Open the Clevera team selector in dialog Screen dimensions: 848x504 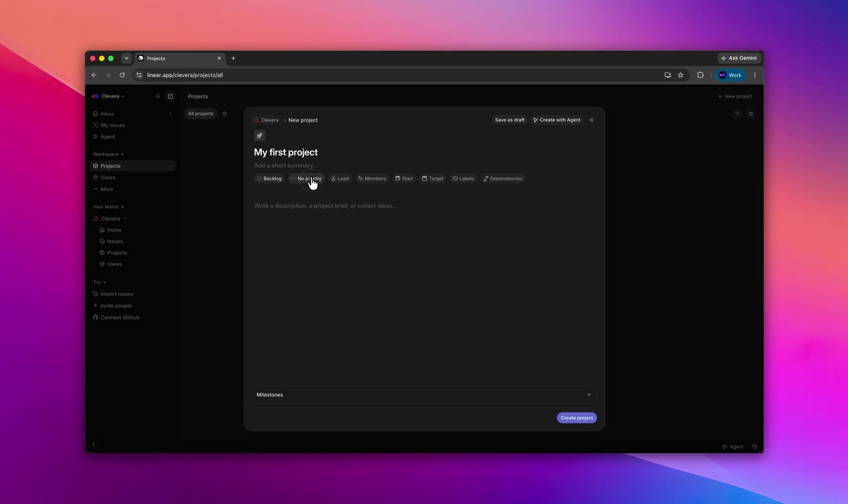click(266, 120)
